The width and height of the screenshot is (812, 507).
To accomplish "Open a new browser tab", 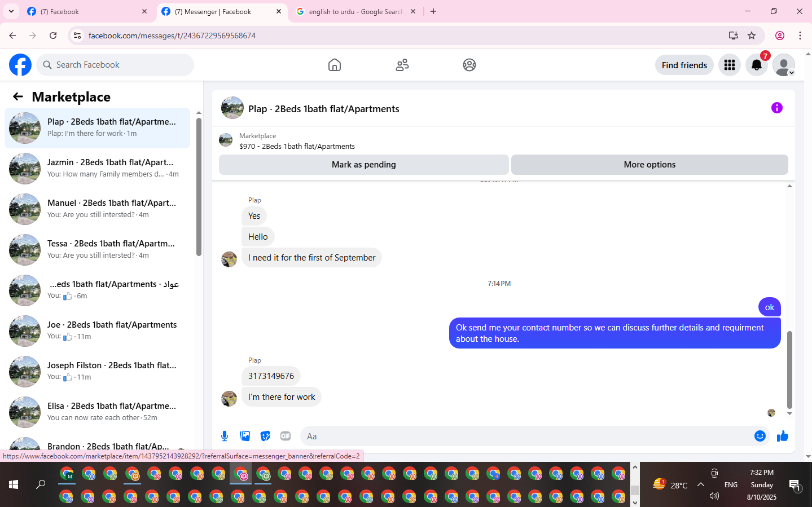I will click(x=433, y=11).
